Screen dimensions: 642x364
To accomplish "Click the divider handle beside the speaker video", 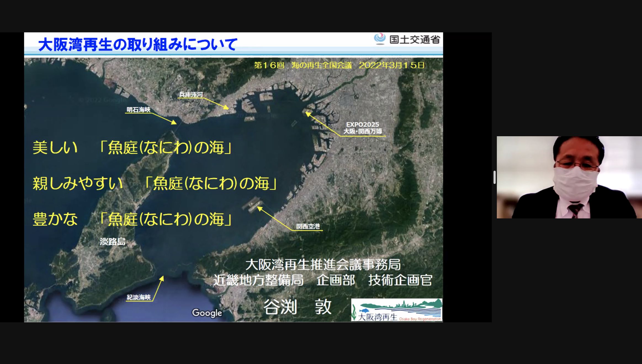I will pyautogui.click(x=494, y=177).
